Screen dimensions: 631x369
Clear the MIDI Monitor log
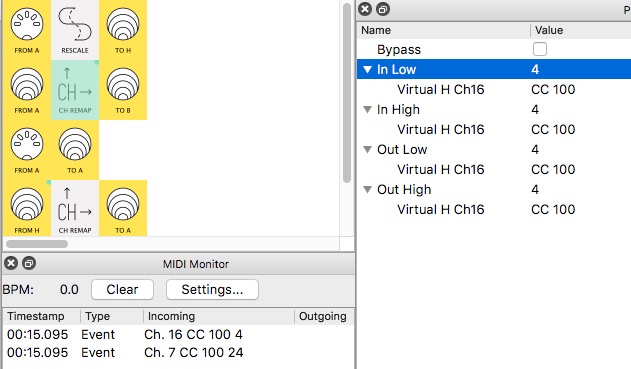[122, 289]
